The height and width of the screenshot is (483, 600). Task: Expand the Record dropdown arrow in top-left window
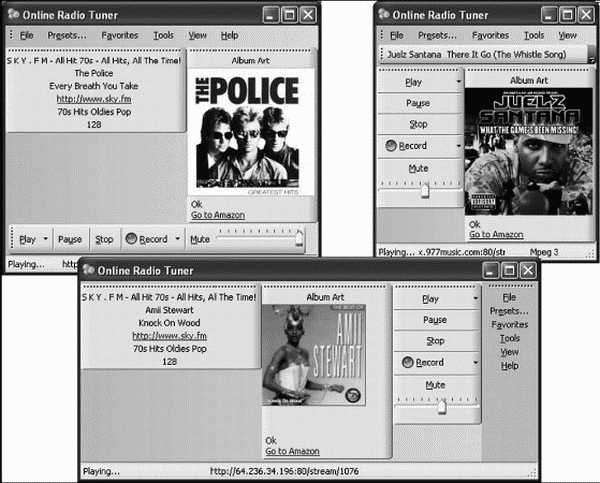(x=178, y=238)
